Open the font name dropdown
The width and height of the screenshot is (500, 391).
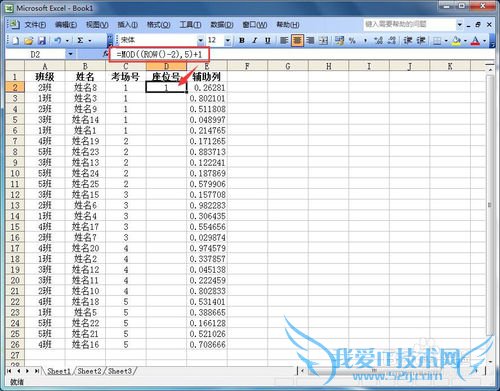pyautogui.click(x=200, y=41)
